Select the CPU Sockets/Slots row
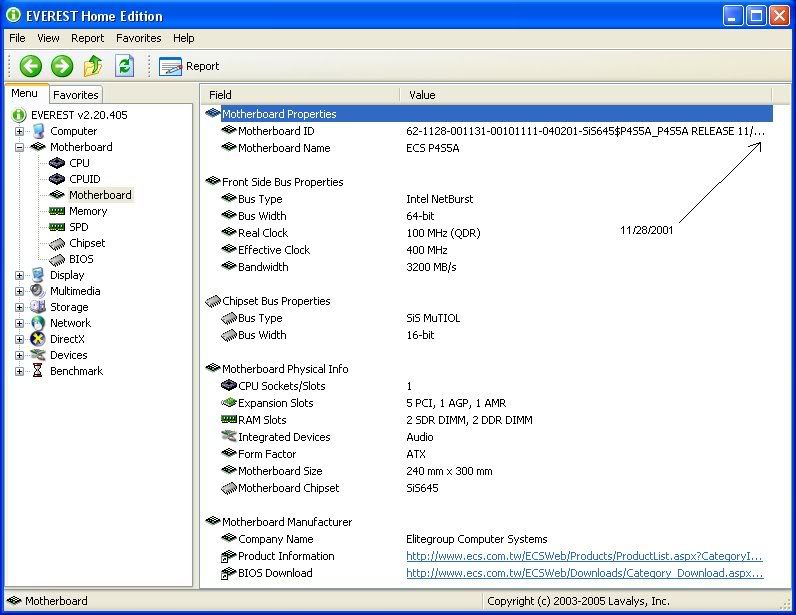Image resolution: width=796 pixels, height=615 pixels. pyautogui.click(x=488, y=386)
